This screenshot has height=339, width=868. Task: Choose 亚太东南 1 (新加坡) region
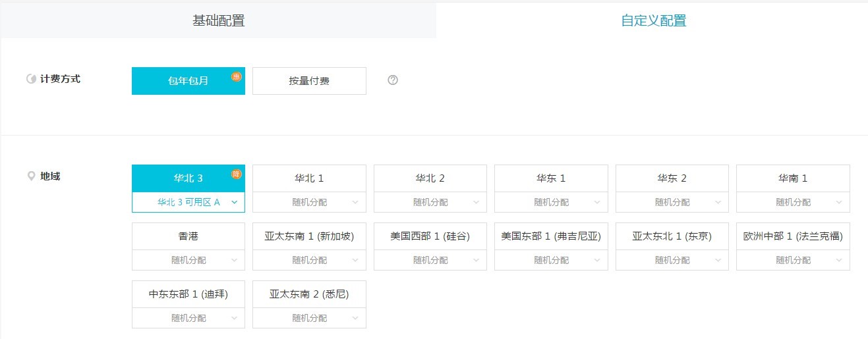click(309, 236)
